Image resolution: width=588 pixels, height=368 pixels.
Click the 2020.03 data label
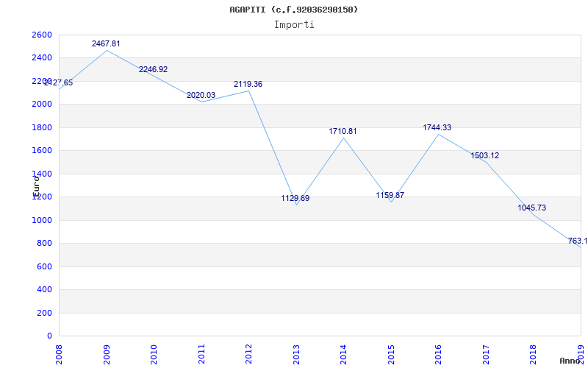(201, 96)
